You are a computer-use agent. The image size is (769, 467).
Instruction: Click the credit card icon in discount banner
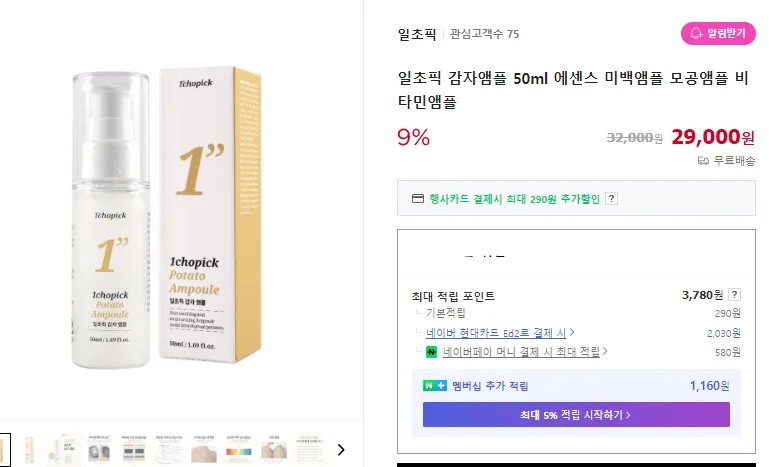(x=417, y=199)
